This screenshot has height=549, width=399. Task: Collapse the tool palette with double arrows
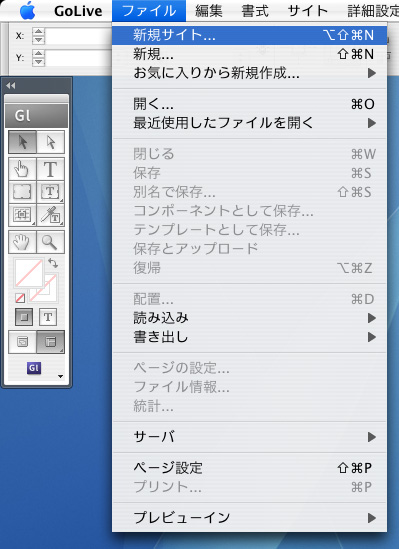click(10, 85)
